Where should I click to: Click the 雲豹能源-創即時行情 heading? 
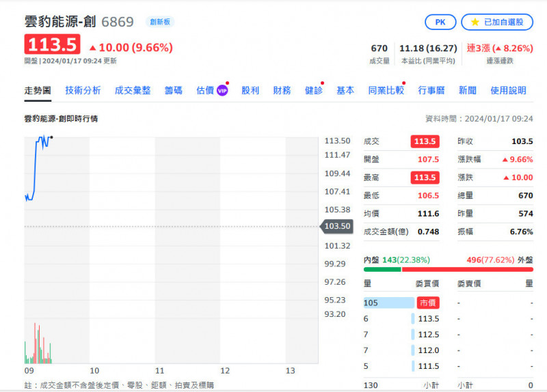coord(61,119)
